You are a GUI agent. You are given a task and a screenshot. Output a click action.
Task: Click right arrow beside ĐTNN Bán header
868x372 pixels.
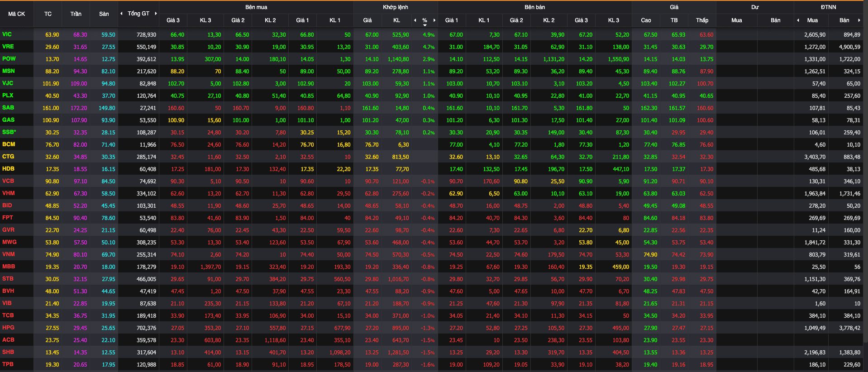859,20
